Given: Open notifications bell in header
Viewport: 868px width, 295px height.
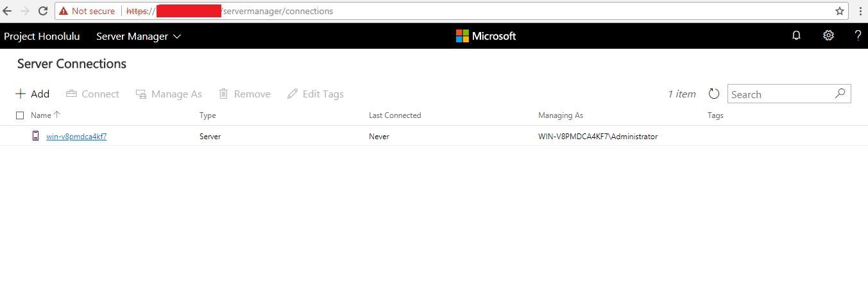Looking at the screenshot, I should pyautogui.click(x=797, y=36).
